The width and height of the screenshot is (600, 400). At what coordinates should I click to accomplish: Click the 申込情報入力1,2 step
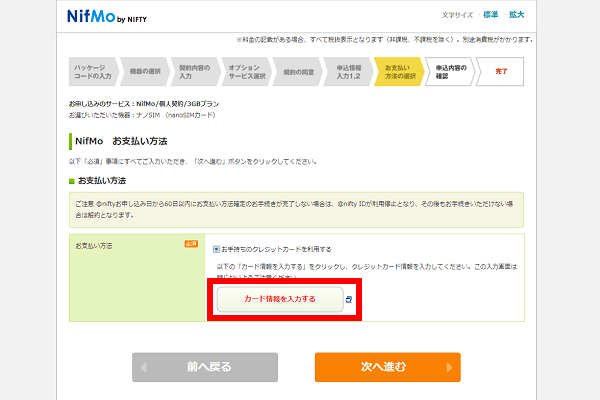(348, 72)
